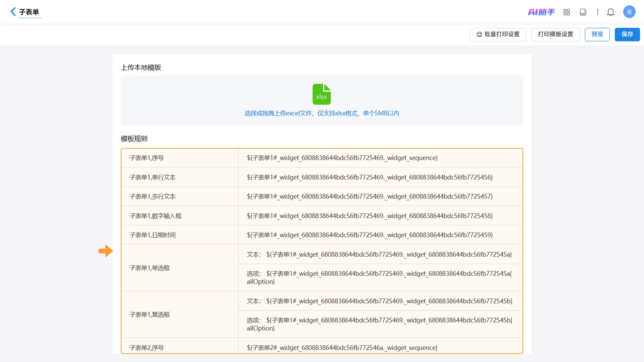The width and height of the screenshot is (644, 362).
Task: Select the 子表单1,单行文本 placeholder code
Action: 369,177
